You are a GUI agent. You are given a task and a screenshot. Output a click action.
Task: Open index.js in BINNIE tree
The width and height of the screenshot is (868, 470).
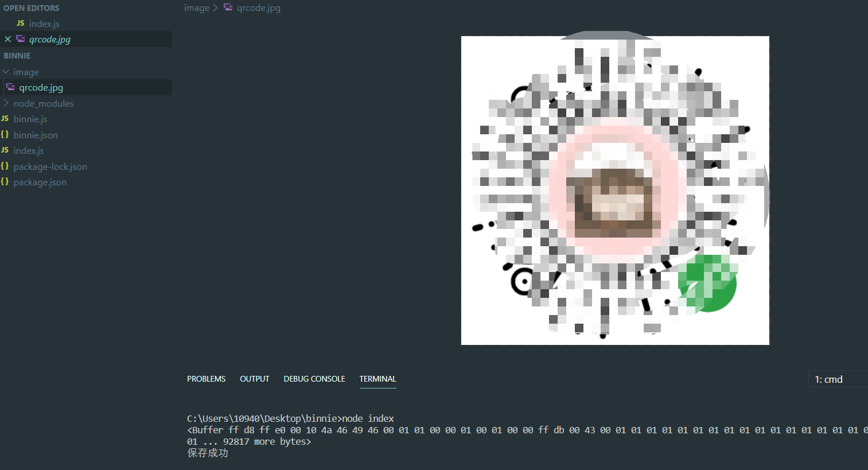click(86, 150)
